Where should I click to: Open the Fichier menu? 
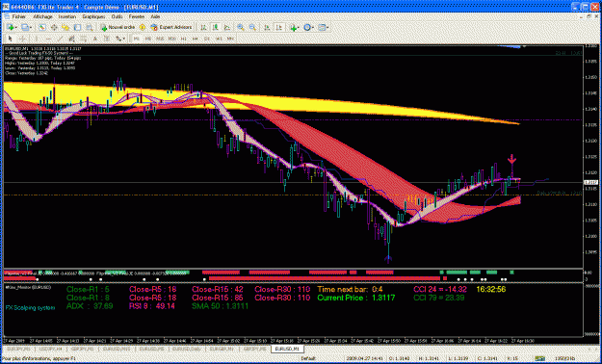18,17
